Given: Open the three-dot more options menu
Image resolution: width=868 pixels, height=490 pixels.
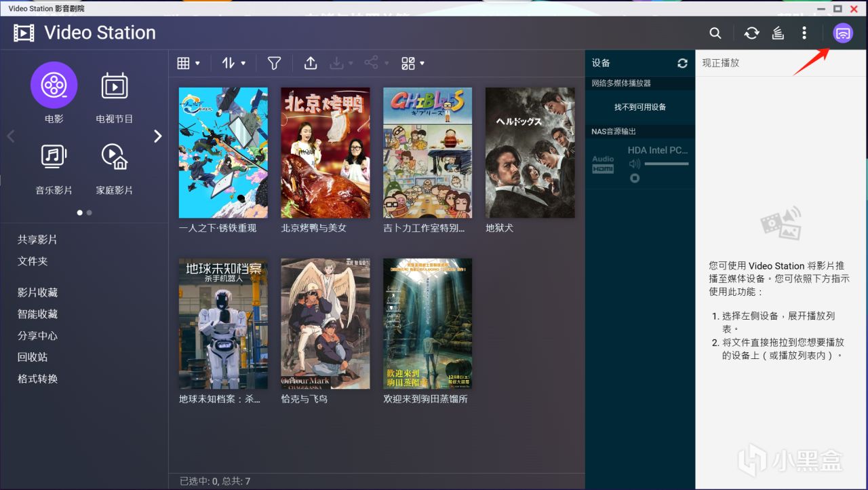Looking at the screenshot, I should 804,33.
